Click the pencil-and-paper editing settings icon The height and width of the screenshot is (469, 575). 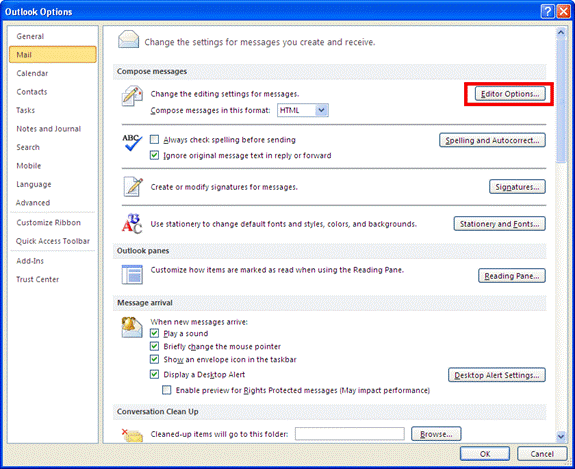132,96
